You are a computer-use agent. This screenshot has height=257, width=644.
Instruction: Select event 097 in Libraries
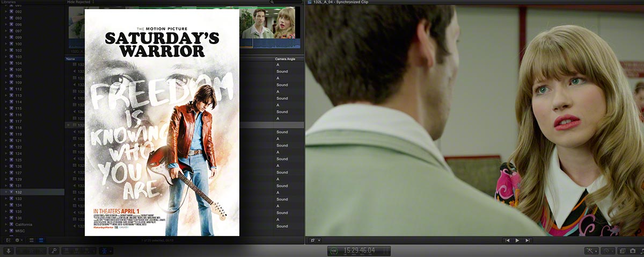click(32, 31)
